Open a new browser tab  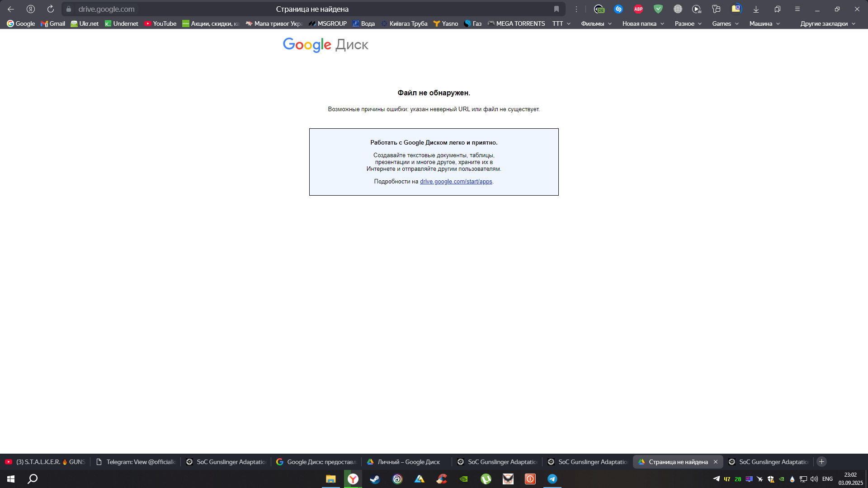click(x=822, y=462)
